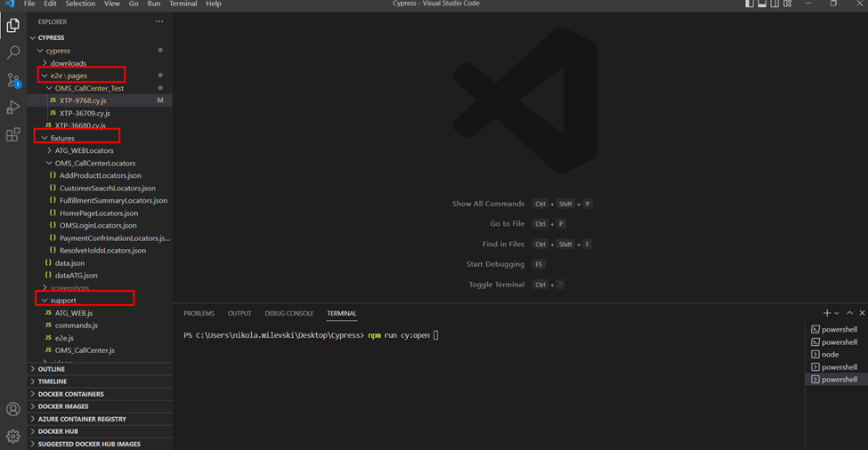Open FulfillmentSummaryLocators.json file
868x450 pixels.
coord(100,201)
